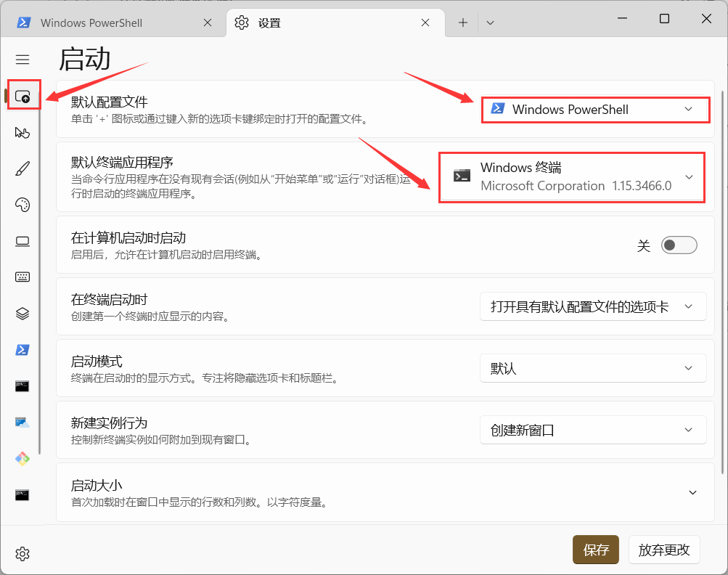This screenshot has width=728, height=575.
Task: Open the default profile Windows PowerShell dropdown
Action: point(594,110)
